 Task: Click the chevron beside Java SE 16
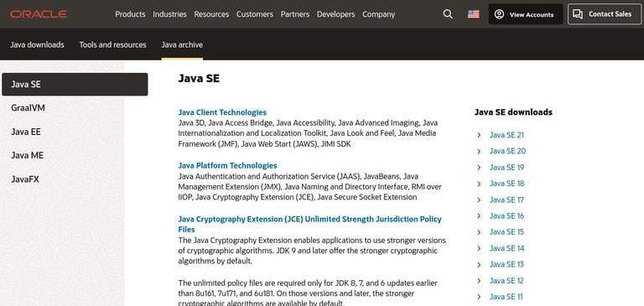click(479, 216)
